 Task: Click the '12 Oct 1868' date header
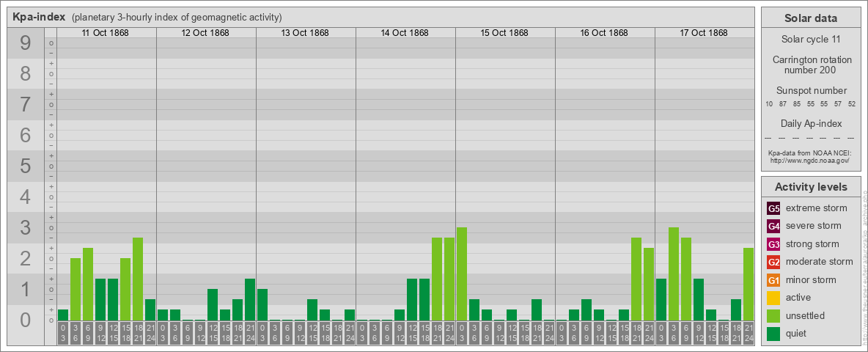[x=205, y=33]
